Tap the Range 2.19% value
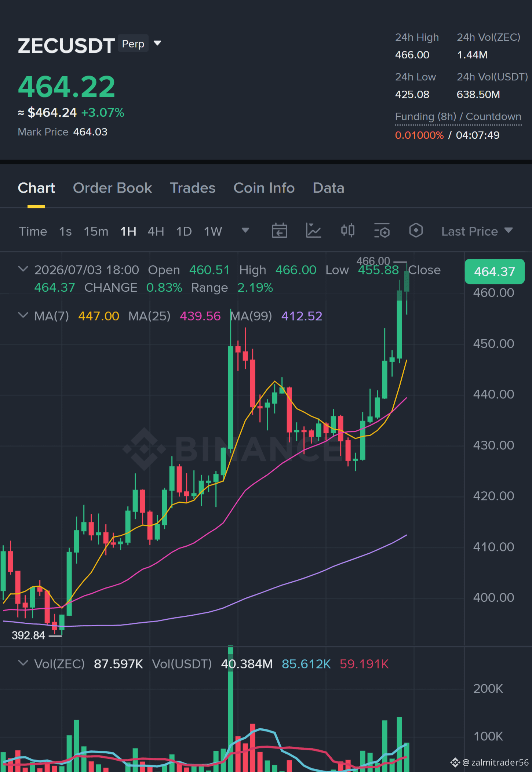The width and height of the screenshot is (532, 772). click(255, 288)
